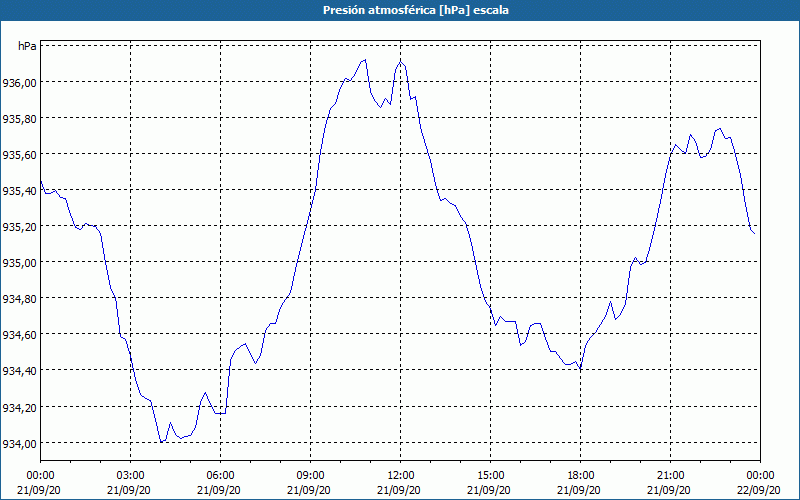Image resolution: width=800 pixels, height=500 pixels.
Task: Click the 935,80 y-axis label
Action: pos(19,118)
